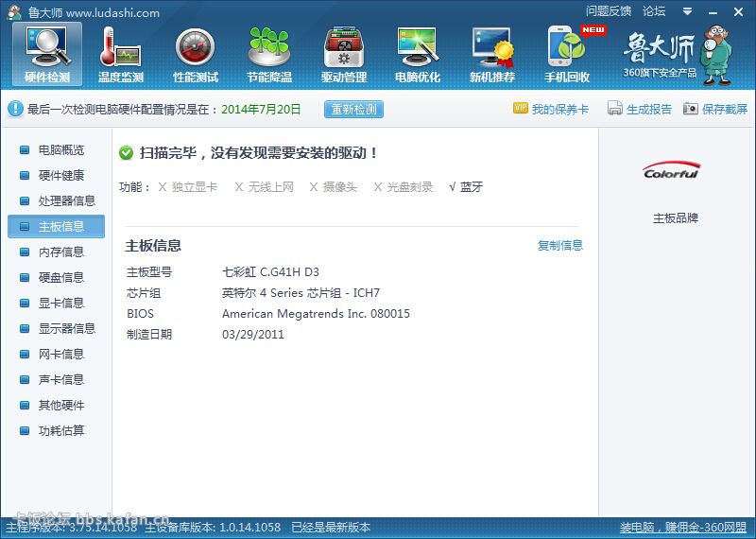This screenshot has height=539, width=756.
Task: Open 驱动管理 driver management
Action: pyautogui.click(x=344, y=55)
